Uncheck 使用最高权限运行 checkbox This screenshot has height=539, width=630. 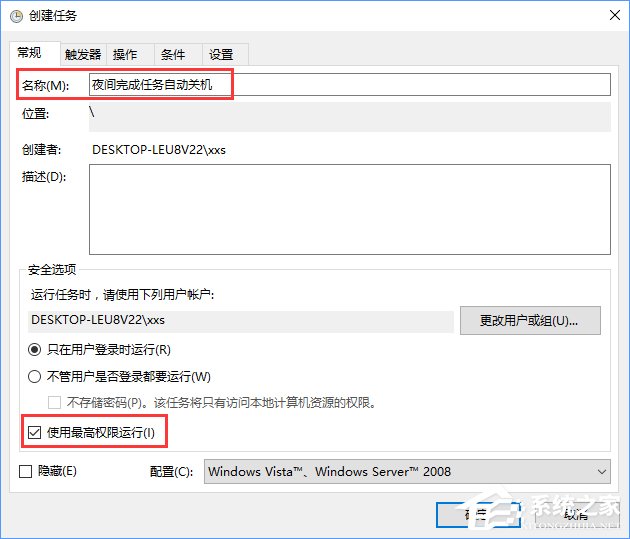click(35, 433)
